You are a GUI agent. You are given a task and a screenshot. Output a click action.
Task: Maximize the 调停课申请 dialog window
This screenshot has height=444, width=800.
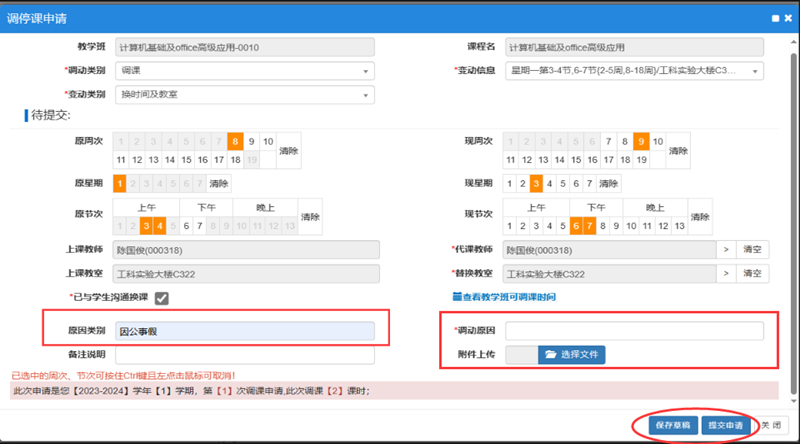[775, 18]
